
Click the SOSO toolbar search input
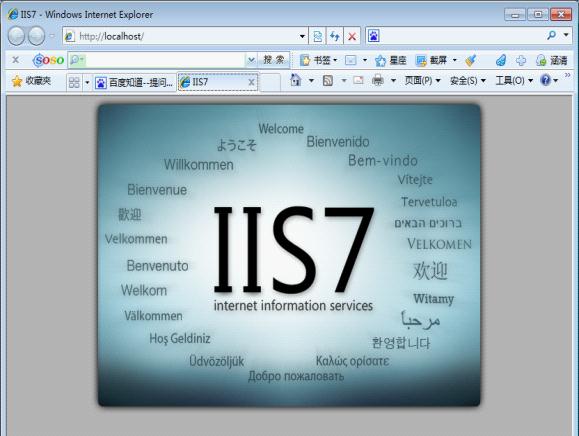point(164,60)
